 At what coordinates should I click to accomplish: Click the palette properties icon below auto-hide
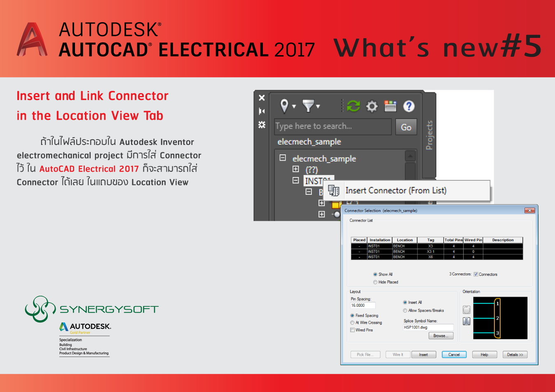(x=262, y=124)
